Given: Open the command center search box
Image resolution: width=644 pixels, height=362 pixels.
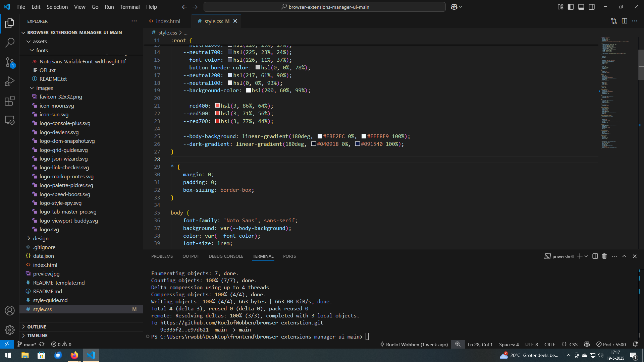Looking at the screenshot, I should [325, 7].
